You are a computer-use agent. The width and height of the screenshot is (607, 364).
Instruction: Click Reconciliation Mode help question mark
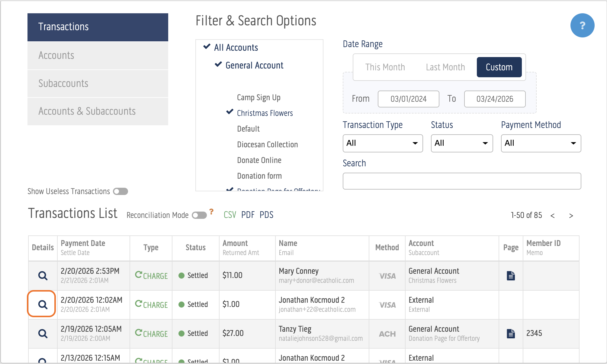(211, 212)
